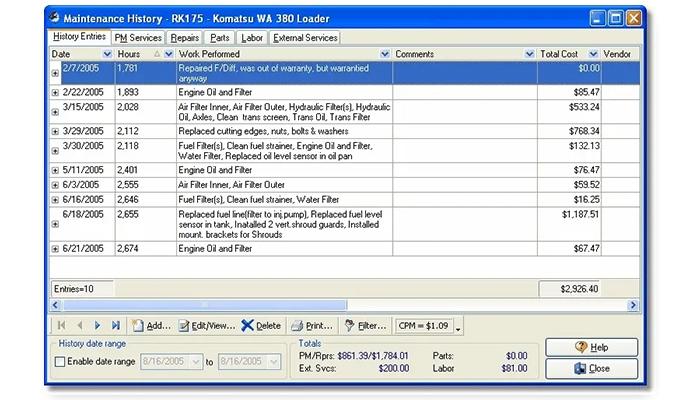Click the 'Air Filter Inner, Air Filter Outer' 6/3/2005 cell
This screenshot has width=700, height=400.
pyautogui.click(x=284, y=185)
